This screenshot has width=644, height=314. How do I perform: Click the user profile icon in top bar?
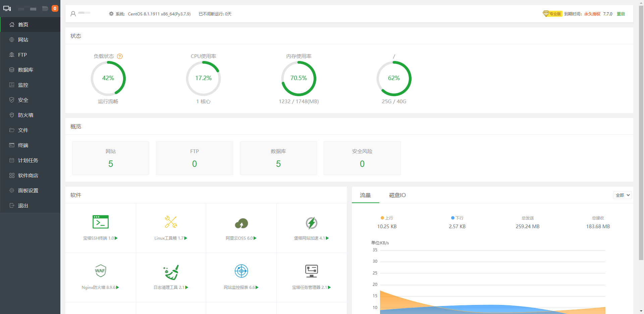(73, 14)
